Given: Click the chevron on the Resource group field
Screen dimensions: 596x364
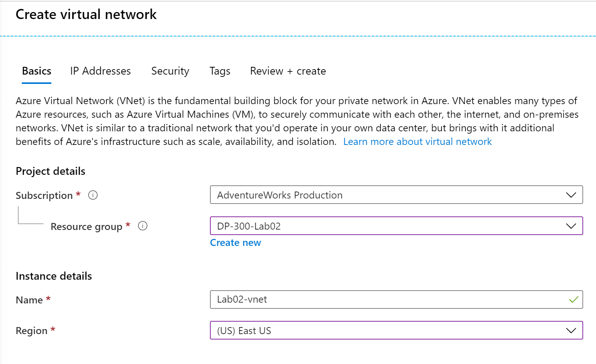Looking at the screenshot, I should pos(571,226).
